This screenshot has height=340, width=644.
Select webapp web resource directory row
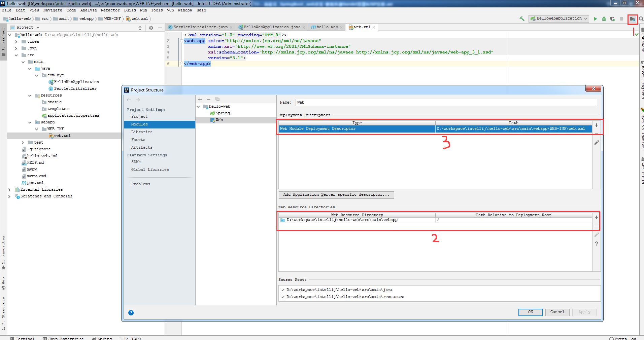coord(435,220)
